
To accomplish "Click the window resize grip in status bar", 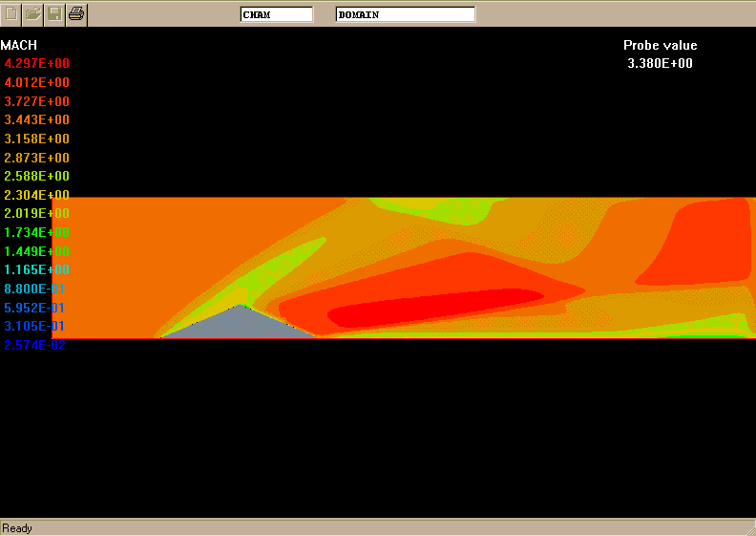I will (748, 528).
